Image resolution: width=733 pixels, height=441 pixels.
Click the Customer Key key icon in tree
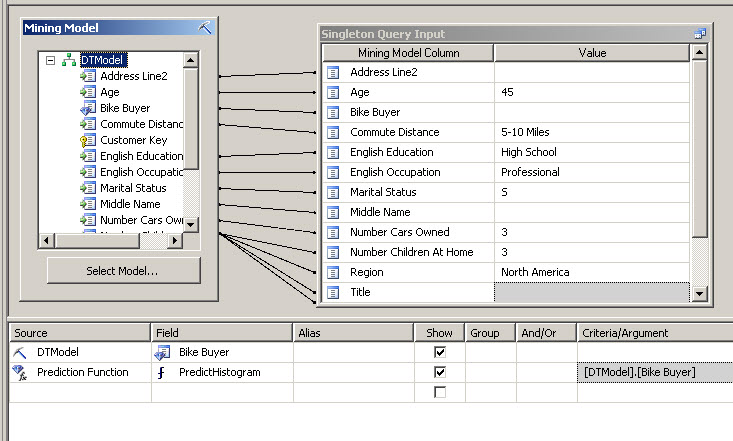(x=88, y=140)
